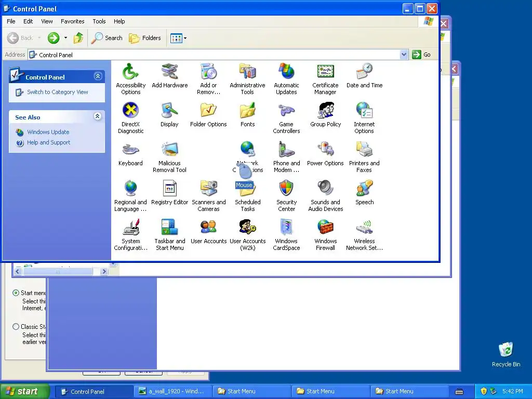This screenshot has width=532, height=399.
Task: Toggle the Folders toolbar button
Action: tap(145, 38)
